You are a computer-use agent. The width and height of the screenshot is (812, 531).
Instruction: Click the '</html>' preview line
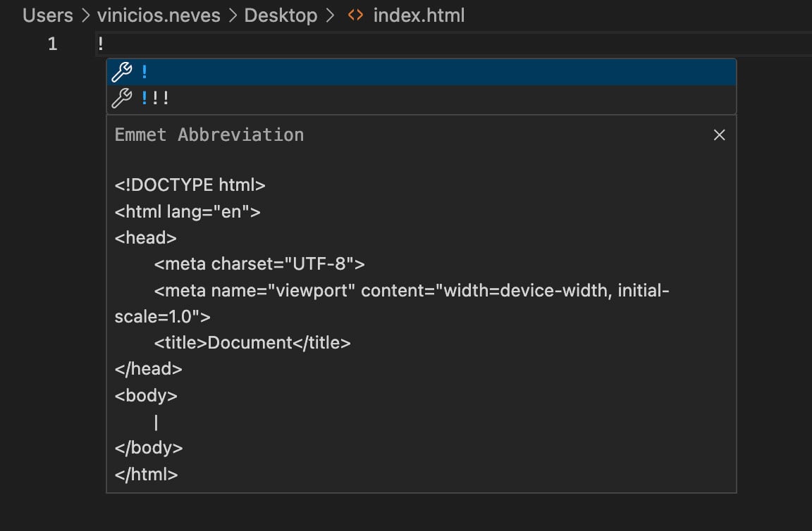tap(146, 474)
